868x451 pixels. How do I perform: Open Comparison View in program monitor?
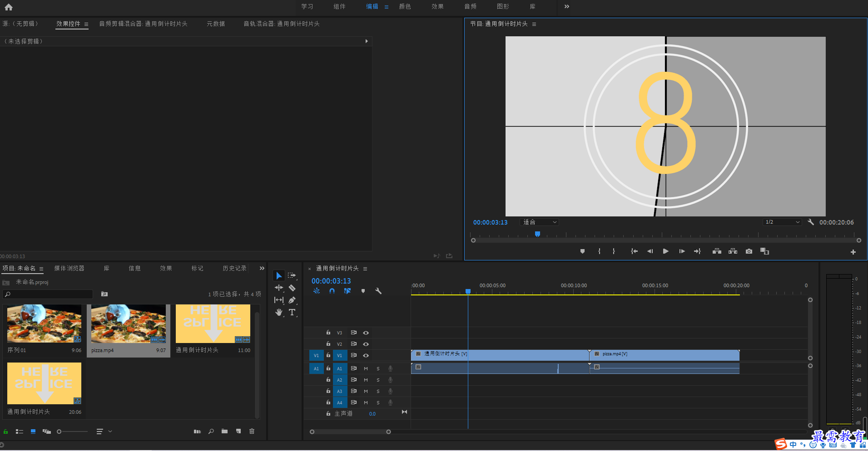(x=765, y=251)
